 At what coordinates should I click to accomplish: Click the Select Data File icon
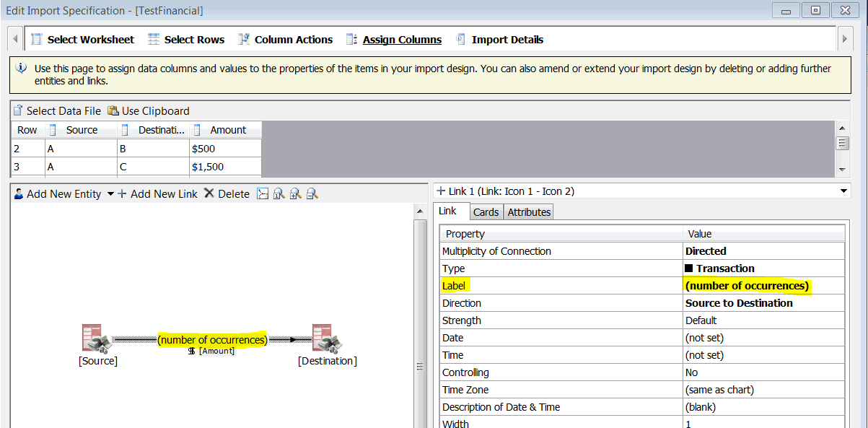pyautogui.click(x=16, y=110)
